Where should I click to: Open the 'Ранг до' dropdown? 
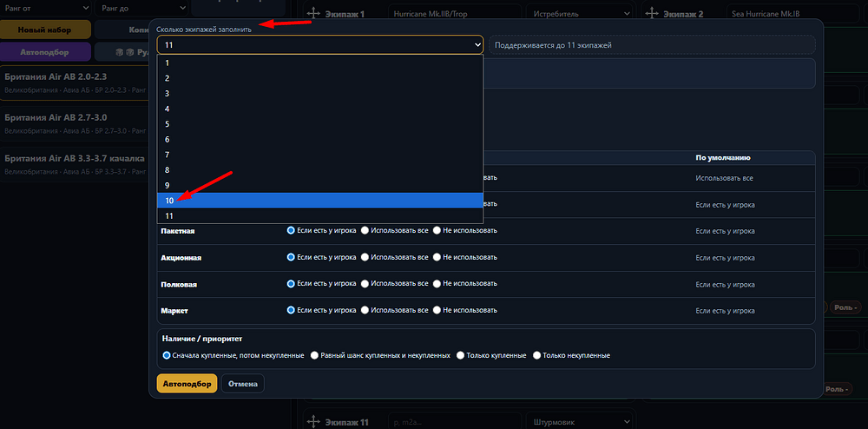click(x=141, y=8)
